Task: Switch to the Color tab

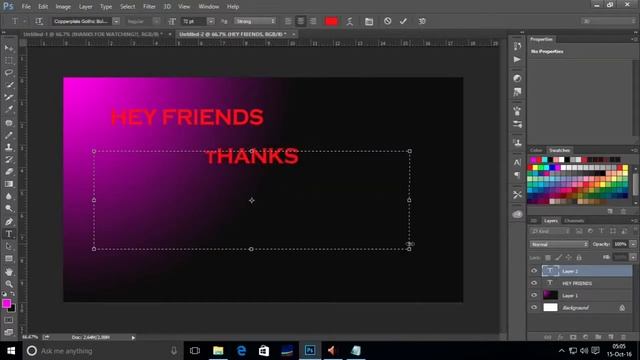Action: 536,150
